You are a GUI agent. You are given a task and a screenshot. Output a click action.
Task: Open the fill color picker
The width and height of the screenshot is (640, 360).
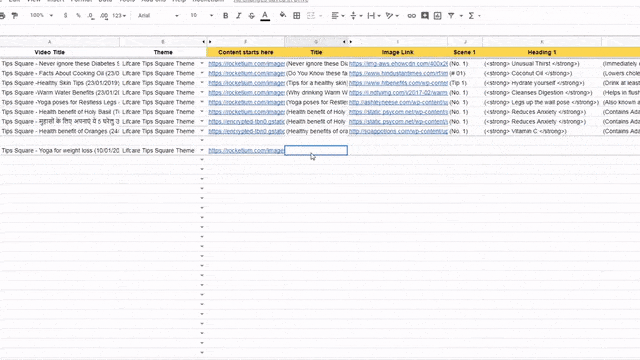[x=282, y=16]
